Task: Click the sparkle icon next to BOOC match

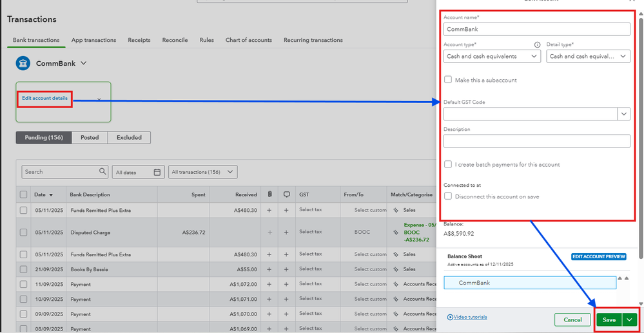Action: [x=396, y=233]
